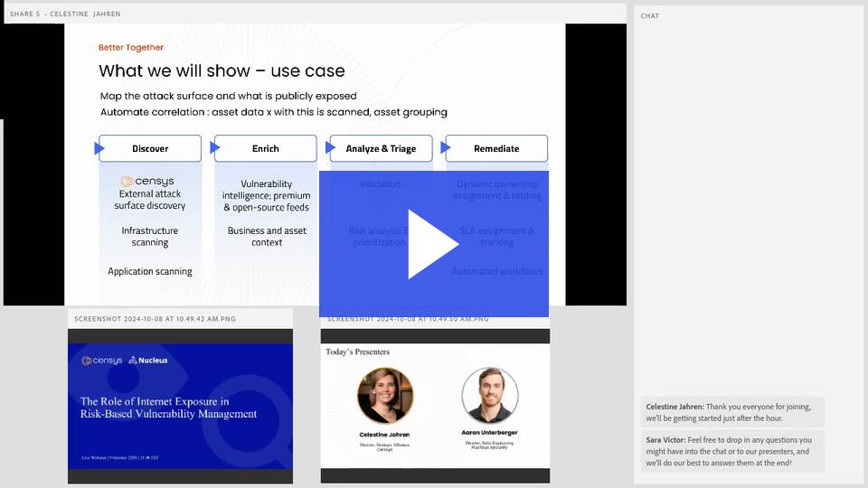Click the Nucleus logo on the blue title slide
The width and height of the screenshot is (868, 488).
[x=148, y=361]
